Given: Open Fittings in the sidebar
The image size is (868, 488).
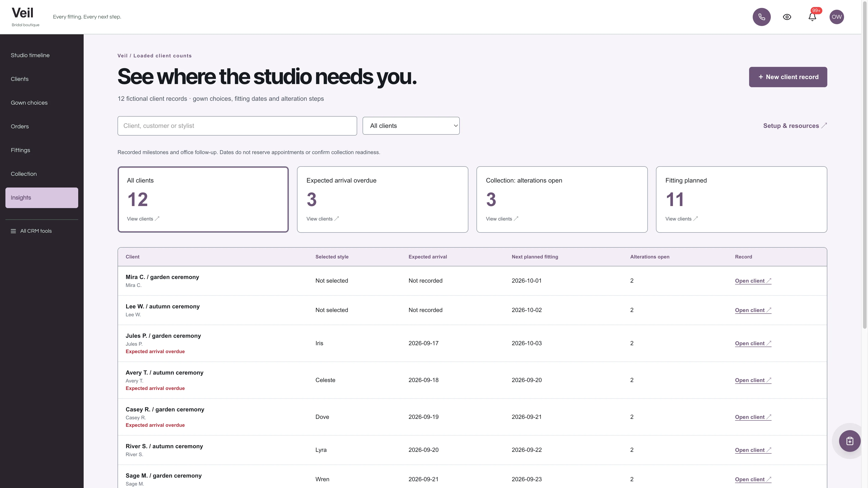Looking at the screenshot, I should coord(42,150).
